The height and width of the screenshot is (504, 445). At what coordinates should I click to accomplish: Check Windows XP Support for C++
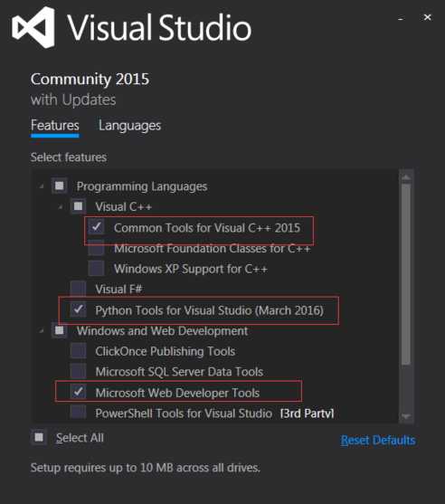(x=97, y=269)
